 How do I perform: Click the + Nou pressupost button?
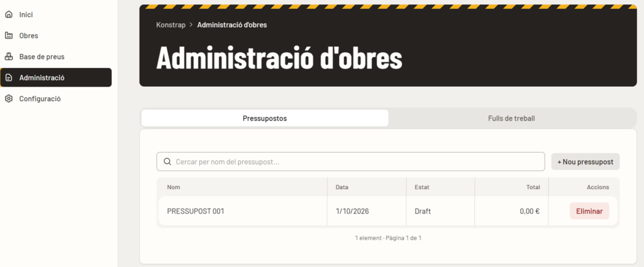586,161
